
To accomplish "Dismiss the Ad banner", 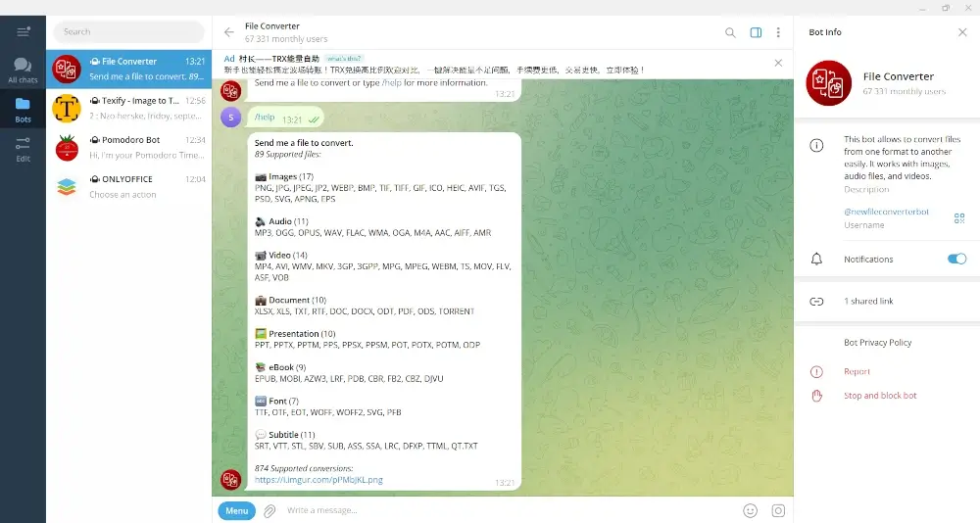I will click(778, 63).
